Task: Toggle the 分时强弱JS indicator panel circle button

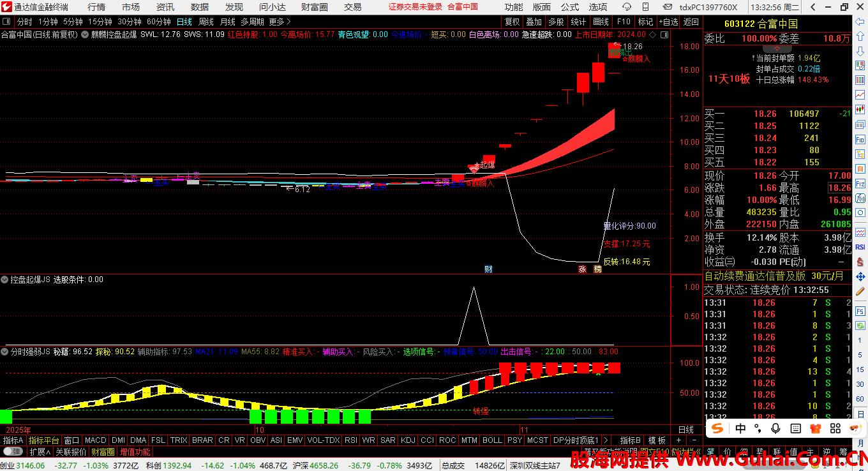Action: pyautogui.click(x=5, y=352)
